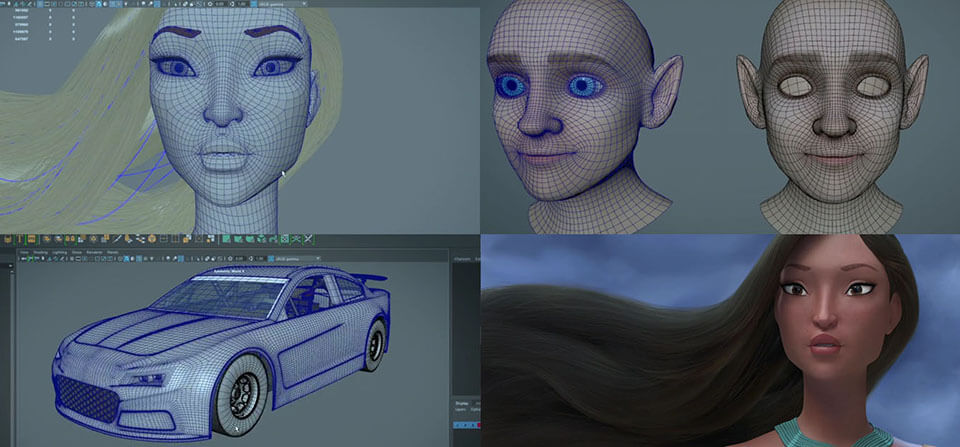Toggle the highlighted grid icon in female head viewport toolbar
960x447 pixels.
pyautogui.click(x=41, y=4)
